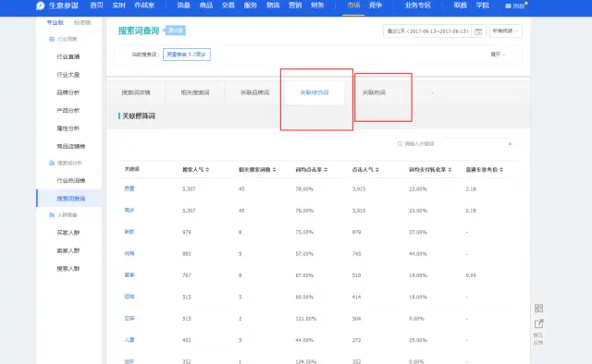Open the 最近1天 date range selector
Screen dimensions: 592x364
(427, 30)
